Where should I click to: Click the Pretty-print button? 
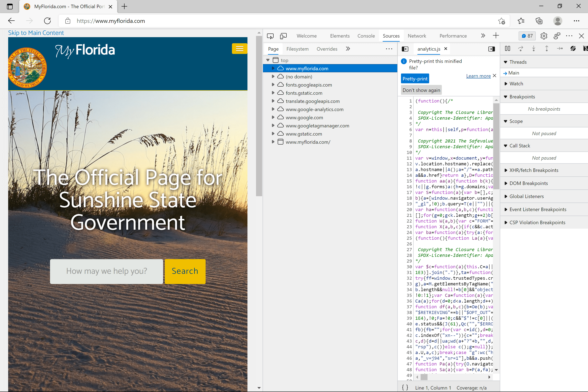[415, 79]
